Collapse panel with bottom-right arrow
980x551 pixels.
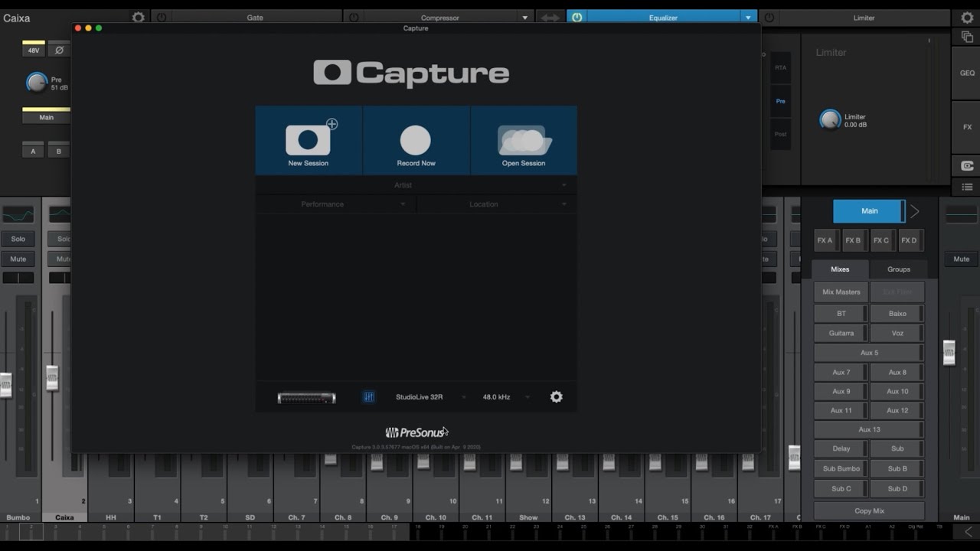pyautogui.click(x=968, y=532)
